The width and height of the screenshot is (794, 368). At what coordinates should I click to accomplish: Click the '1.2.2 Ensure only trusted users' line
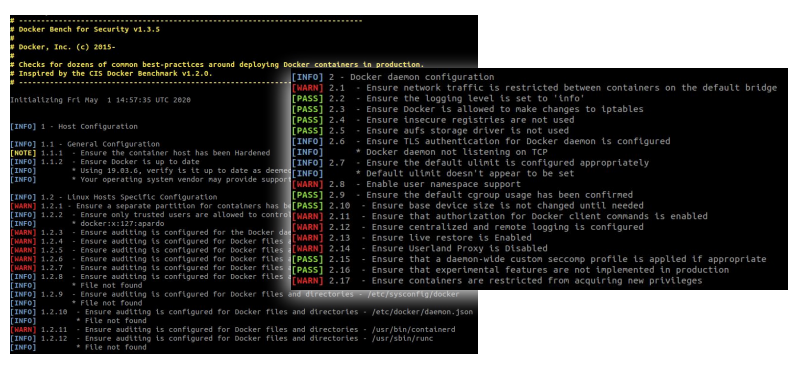[x=150, y=215]
